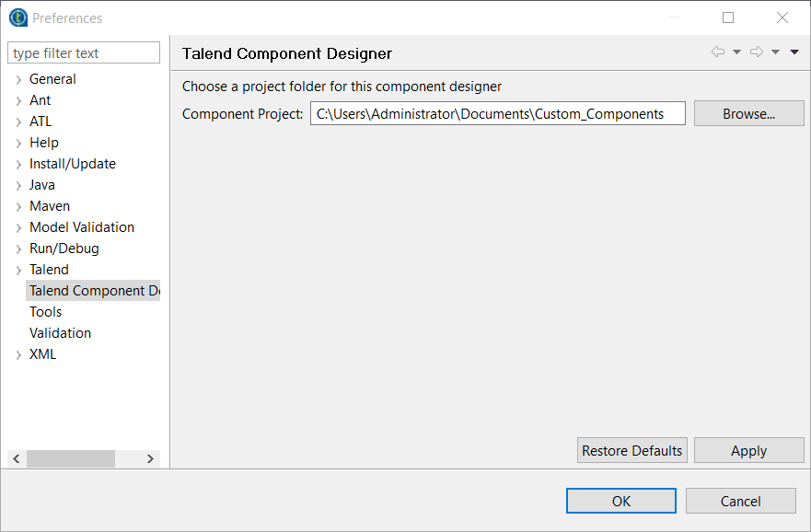Expand the Talend category chevron
Image resolution: width=811 pixels, height=532 pixels.
[x=18, y=271]
